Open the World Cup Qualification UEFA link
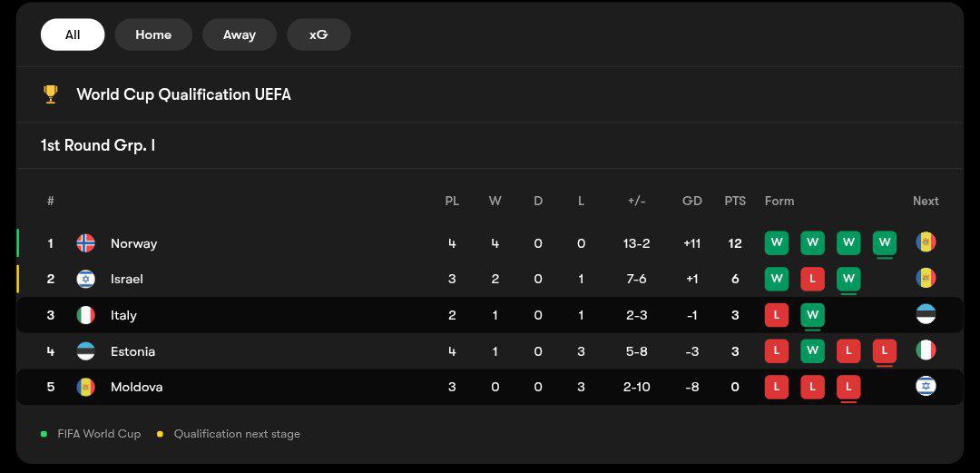 coord(183,94)
